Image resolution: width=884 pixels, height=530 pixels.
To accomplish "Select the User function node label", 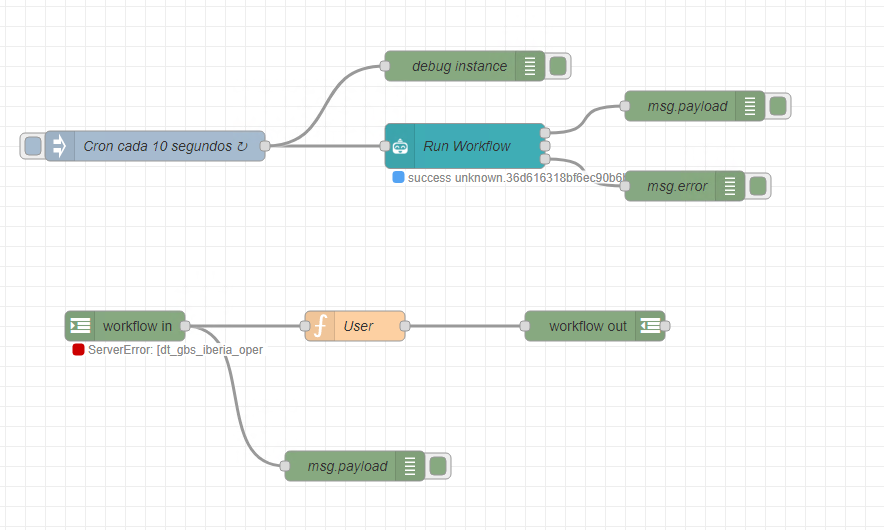I will tap(359, 326).
